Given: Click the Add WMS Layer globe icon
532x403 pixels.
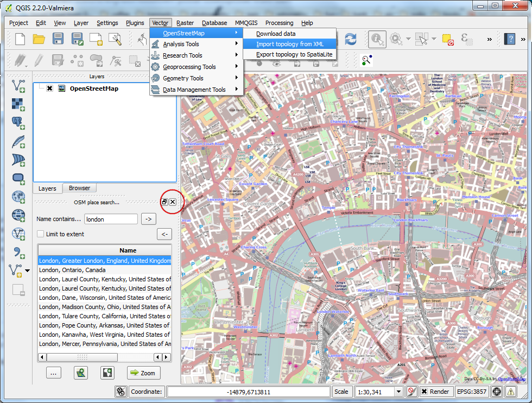Looking at the screenshot, I should click(19, 197).
